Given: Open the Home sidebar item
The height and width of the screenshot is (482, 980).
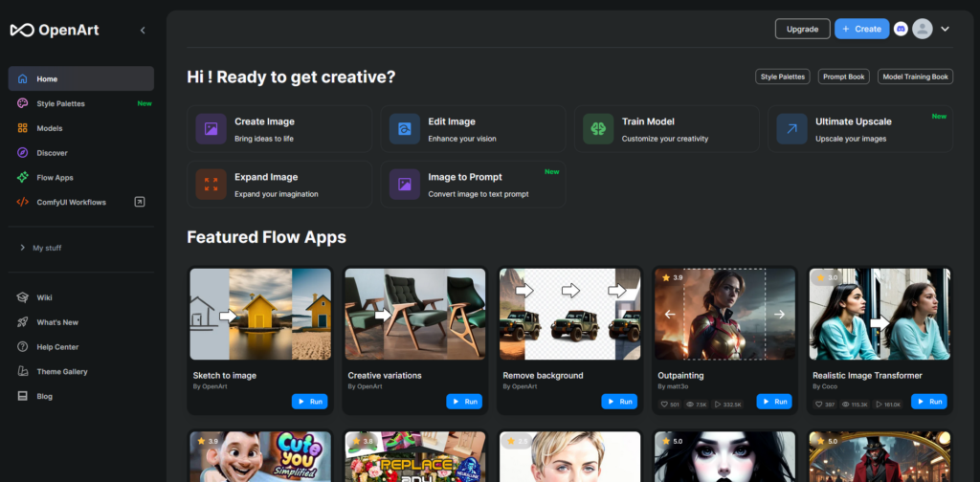Looking at the screenshot, I should (x=81, y=78).
